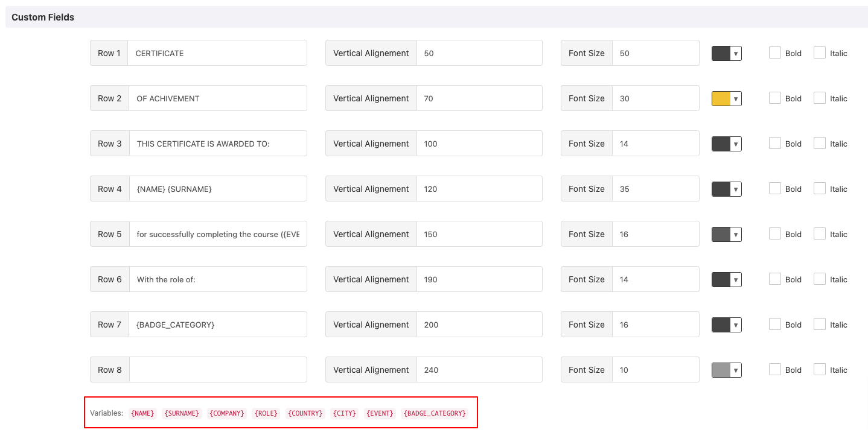Click Row 7 Font Size input
868x441 pixels.
[x=656, y=325]
